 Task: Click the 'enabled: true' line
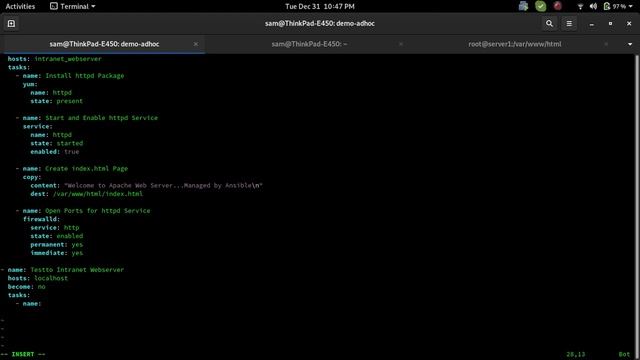(x=55, y=152)
